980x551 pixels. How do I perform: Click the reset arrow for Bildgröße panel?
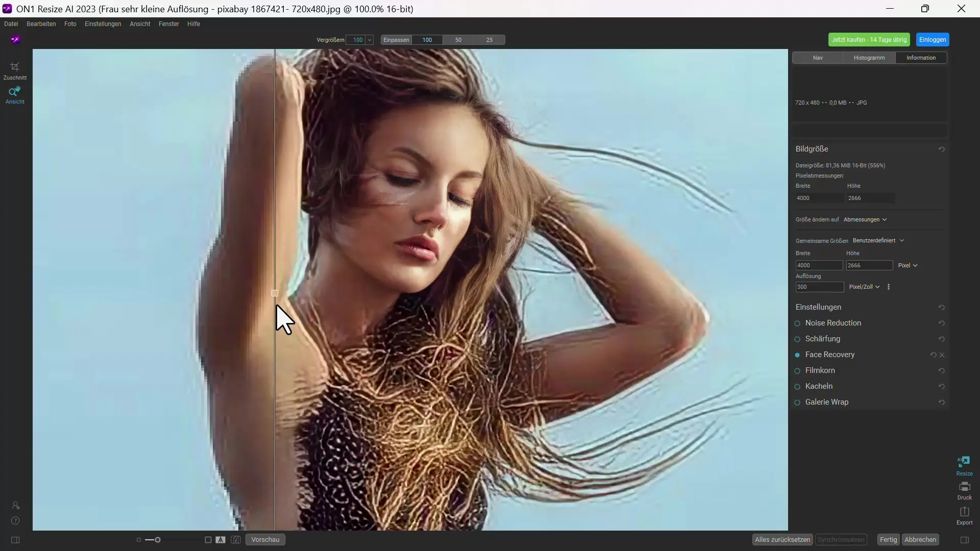coord(942,148)
